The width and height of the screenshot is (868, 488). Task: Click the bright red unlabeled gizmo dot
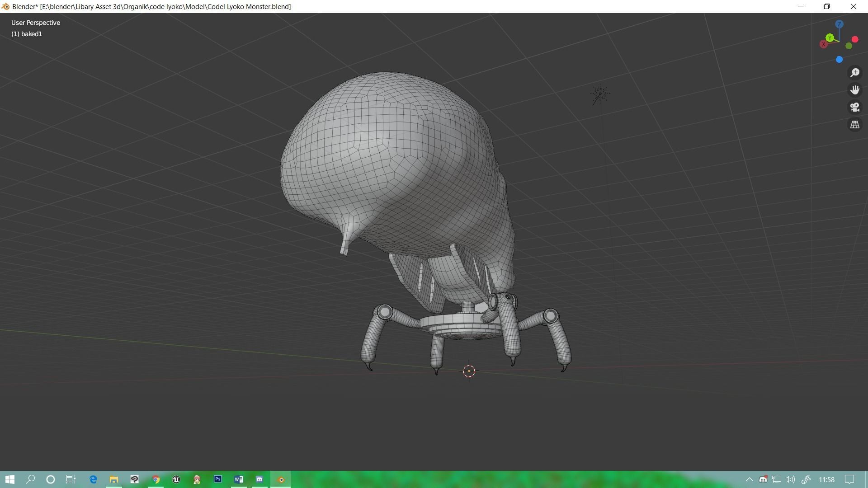(855, 40)
